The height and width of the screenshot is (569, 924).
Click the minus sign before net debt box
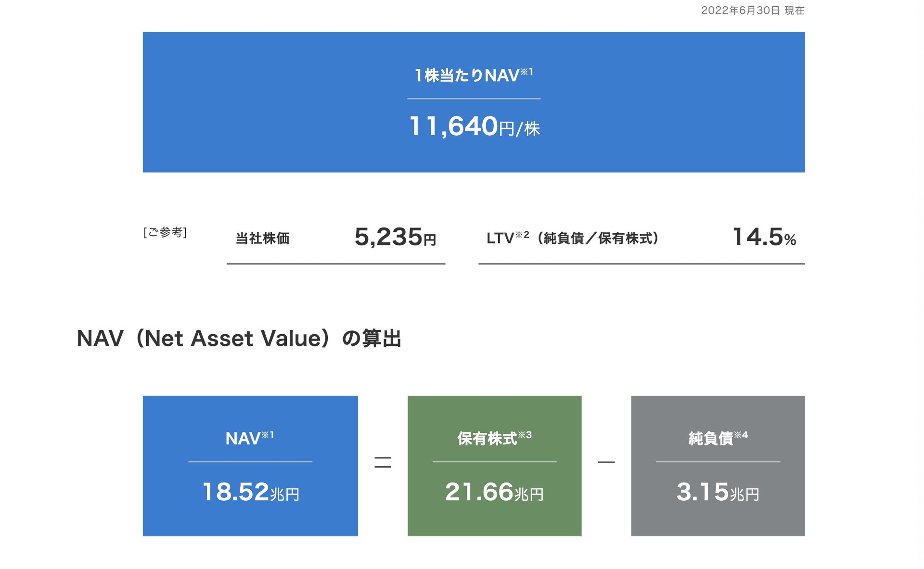pos(606,462)
